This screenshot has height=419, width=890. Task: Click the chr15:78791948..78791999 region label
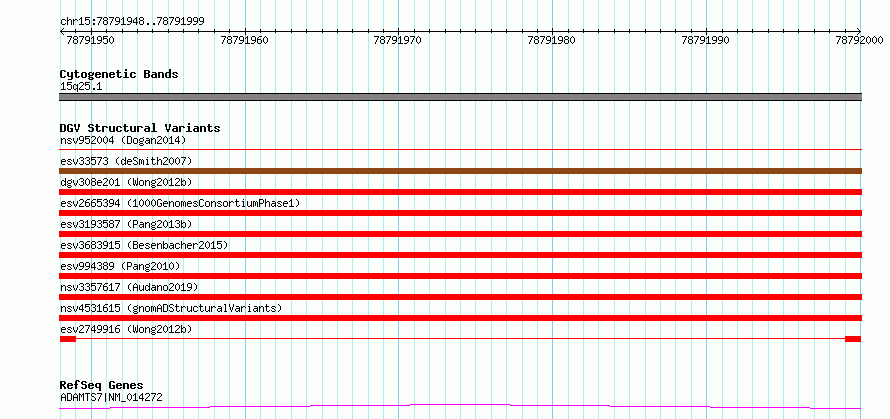(x=132, y=22)
